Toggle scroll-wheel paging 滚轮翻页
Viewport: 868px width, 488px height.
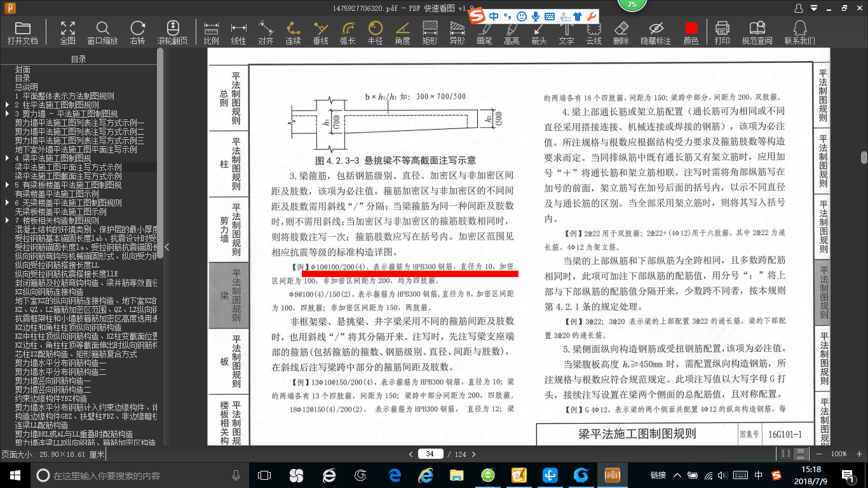click(173, 33)
